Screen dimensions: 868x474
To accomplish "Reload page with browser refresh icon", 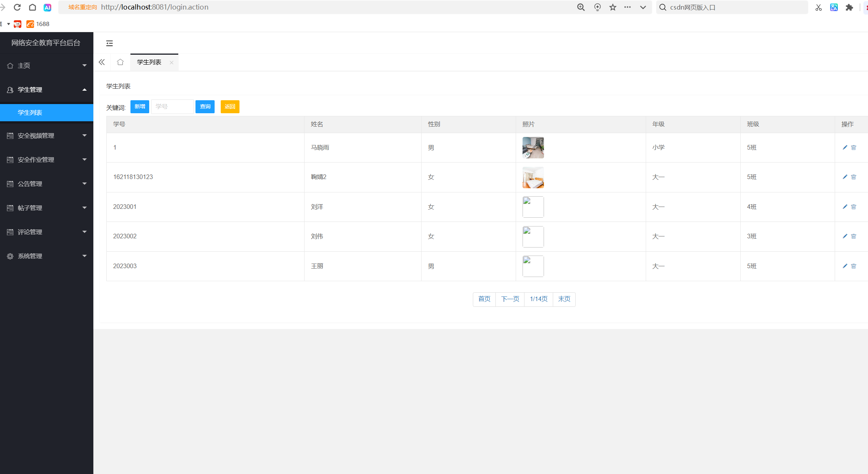I will pyautogui.click(x=17, y=7).
